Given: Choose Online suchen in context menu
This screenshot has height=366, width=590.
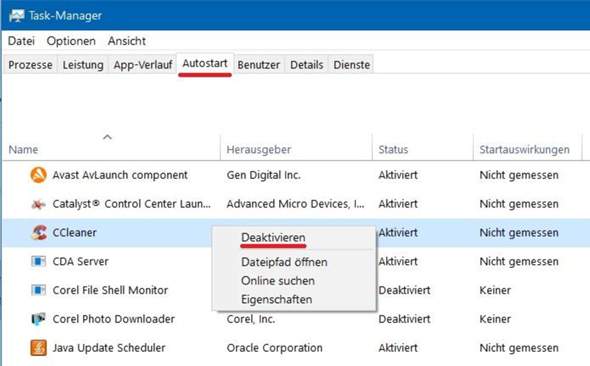Looking at the screenshot, I should tap(278, 281).
